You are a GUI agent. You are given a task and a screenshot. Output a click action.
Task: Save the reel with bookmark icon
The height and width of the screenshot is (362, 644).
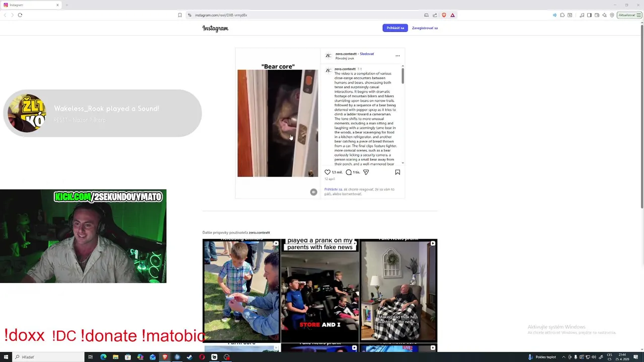[x=397, y=172]
